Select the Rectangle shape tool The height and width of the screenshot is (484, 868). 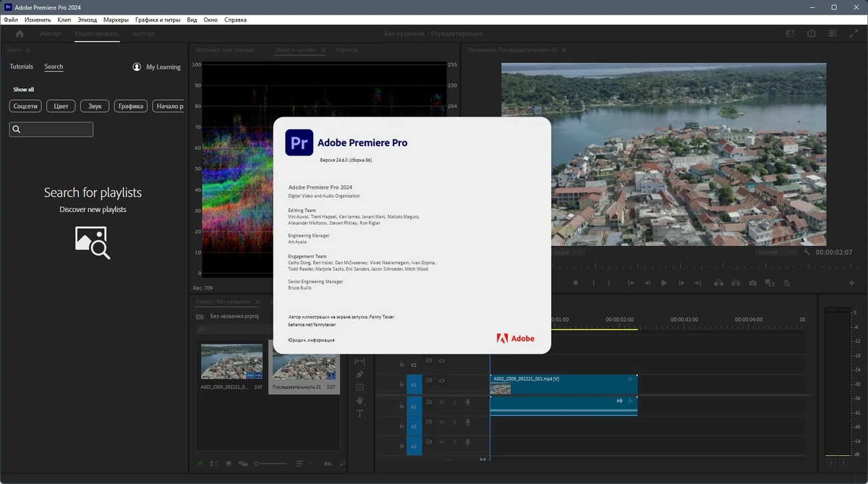[359, 387]
